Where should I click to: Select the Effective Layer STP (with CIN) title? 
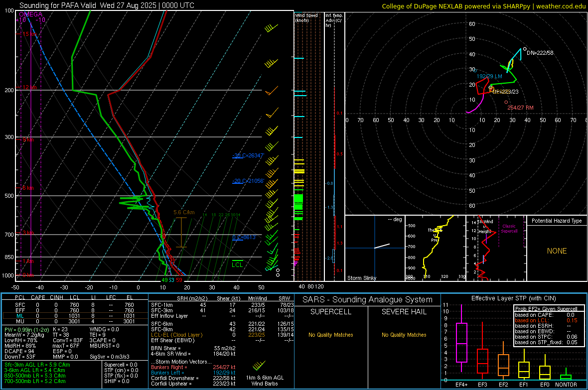[513, 298]
